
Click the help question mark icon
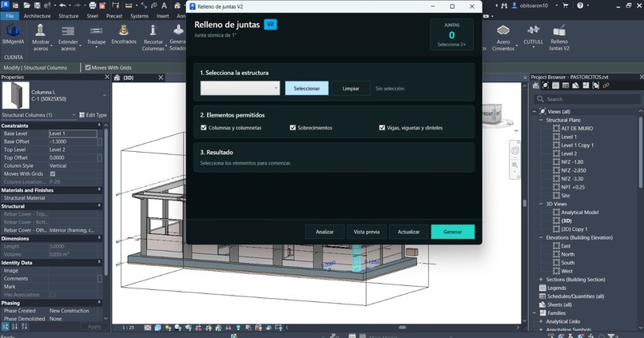tap(580, 6)
